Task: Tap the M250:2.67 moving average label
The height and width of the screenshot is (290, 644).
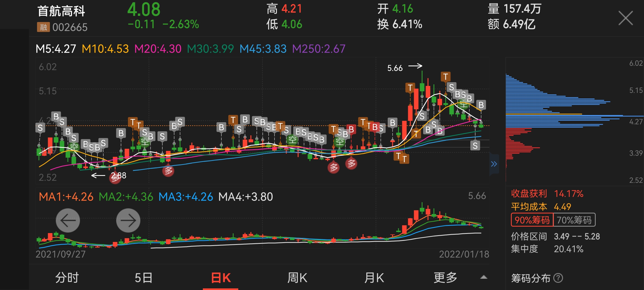Action: (x=319, y=49)
